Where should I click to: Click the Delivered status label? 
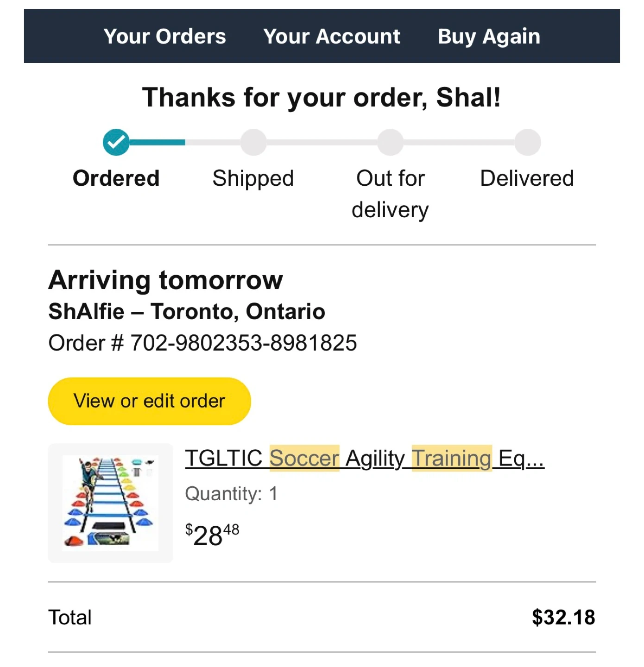[x=527, y=178]
